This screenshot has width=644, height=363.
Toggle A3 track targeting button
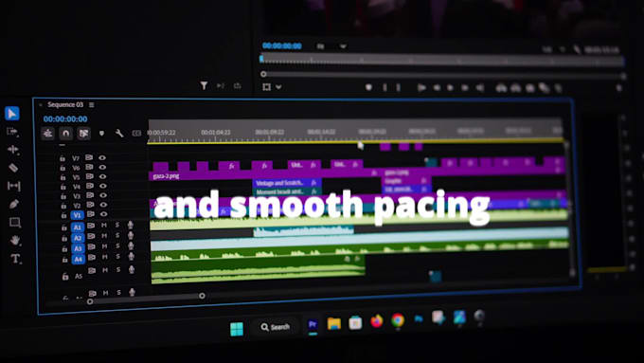(78, 248)
